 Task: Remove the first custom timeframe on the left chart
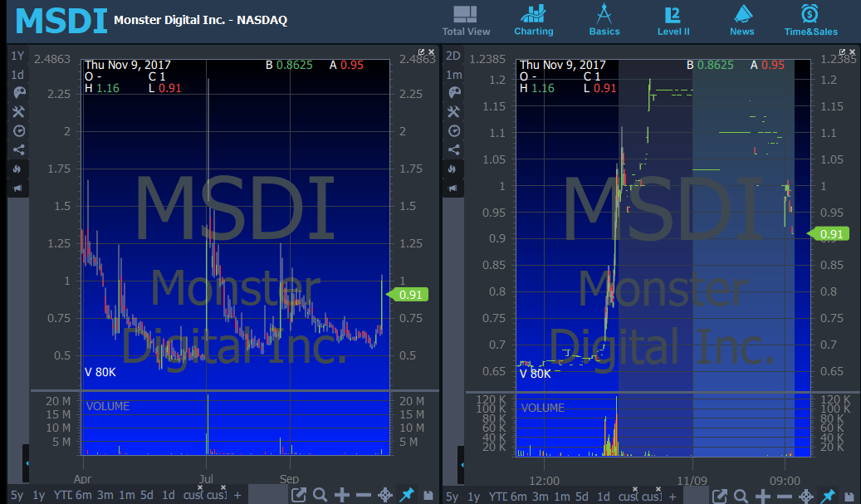click(x=200, y=487)
